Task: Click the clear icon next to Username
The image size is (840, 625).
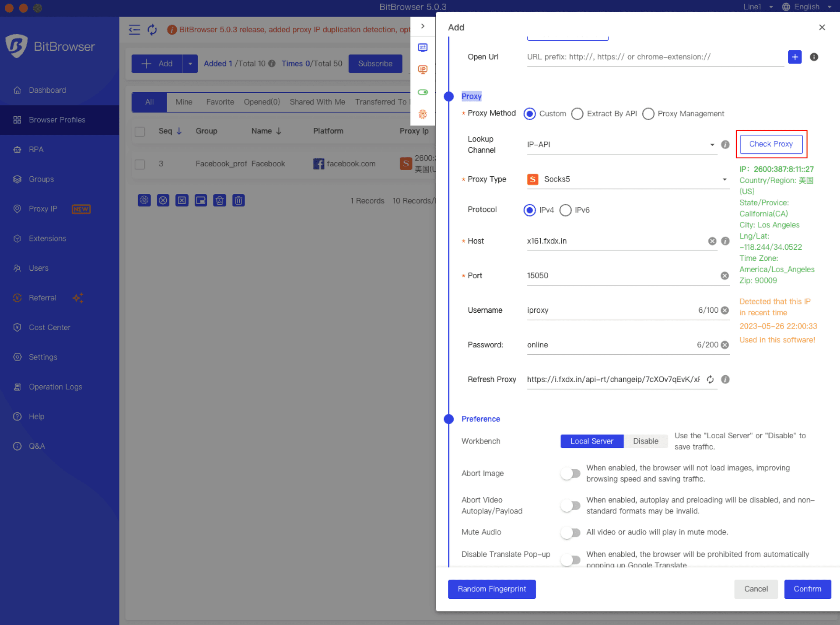Action: pyautogui.click(x=724, y=309)
